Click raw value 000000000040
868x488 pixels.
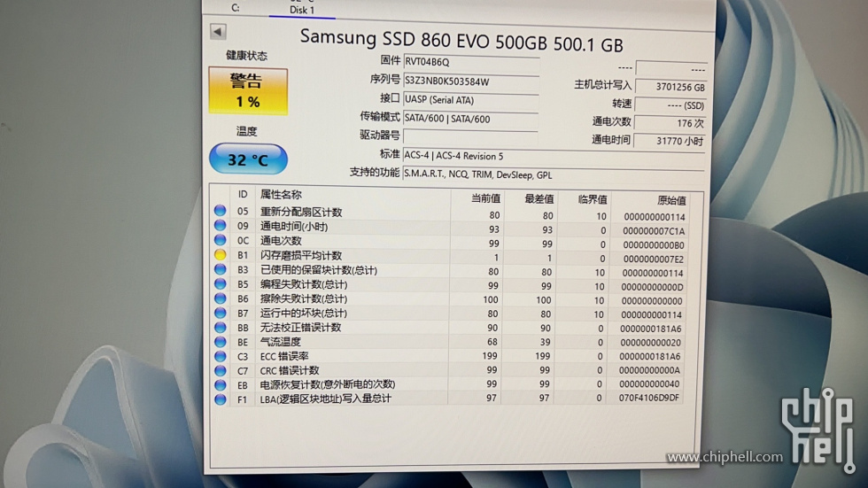[x=649, y=384]
